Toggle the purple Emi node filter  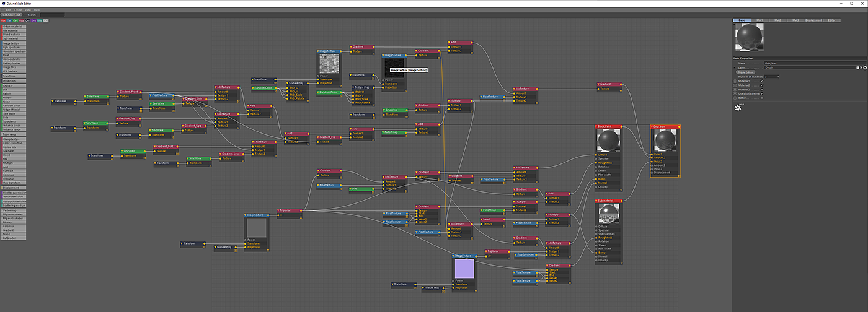pyautogui.click(x=33, y=20)
